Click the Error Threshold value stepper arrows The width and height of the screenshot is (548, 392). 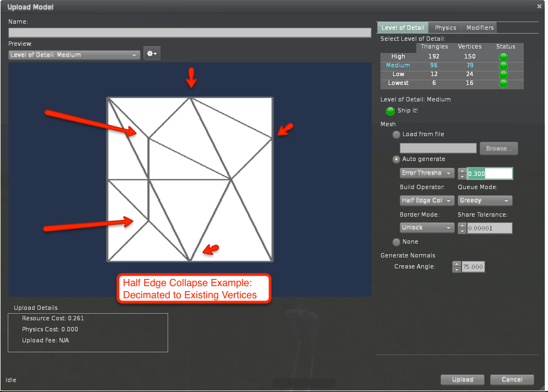click(x=462, y=173)
